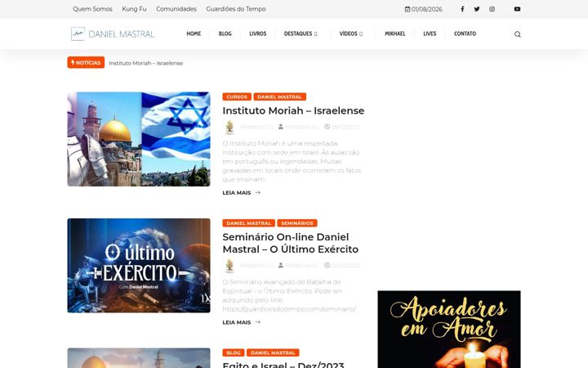Select the Cursos category tag
The image size is (588, 368).
pyautogui.click(x=237, y=96)
